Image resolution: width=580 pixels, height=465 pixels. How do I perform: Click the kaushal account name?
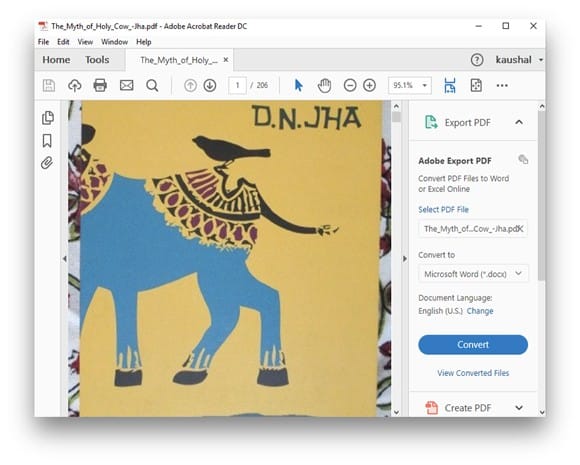[x=513, y=60]
